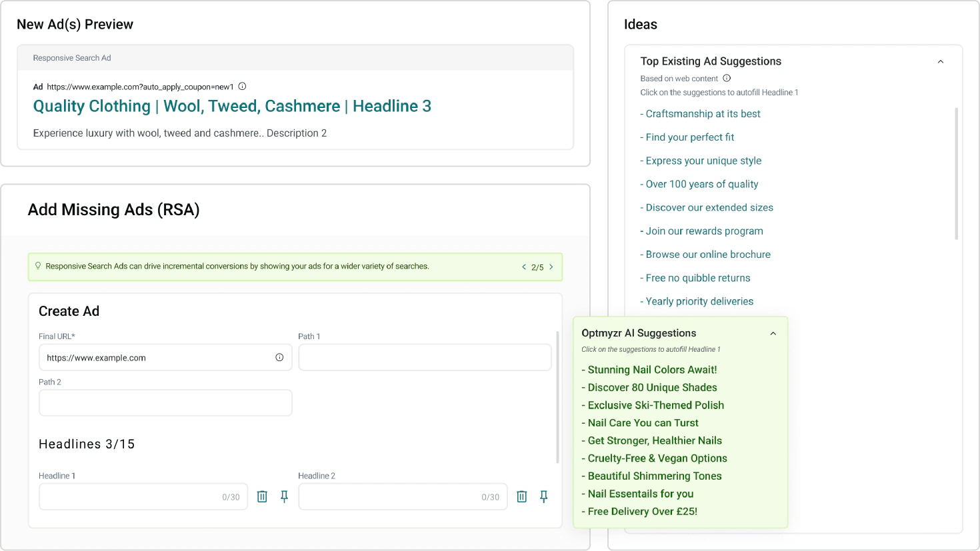Viewport: 980px width, 551px height.
Task: Choose AI suggestion Beautiful Shimmering Tones
Action: coord(651,476)
